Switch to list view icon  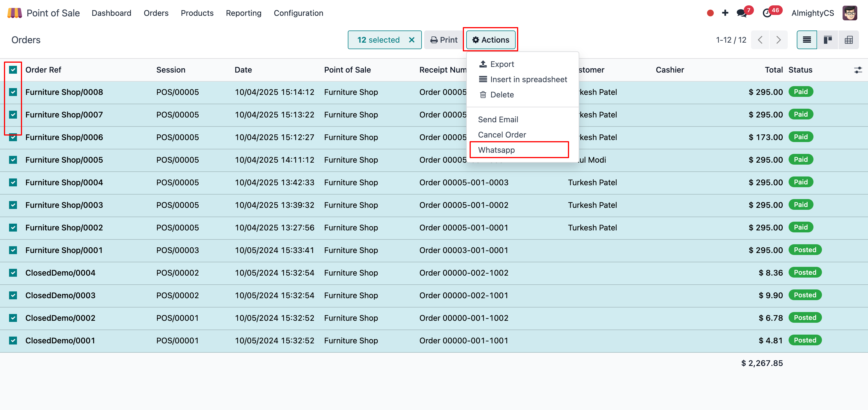point(806,40)
